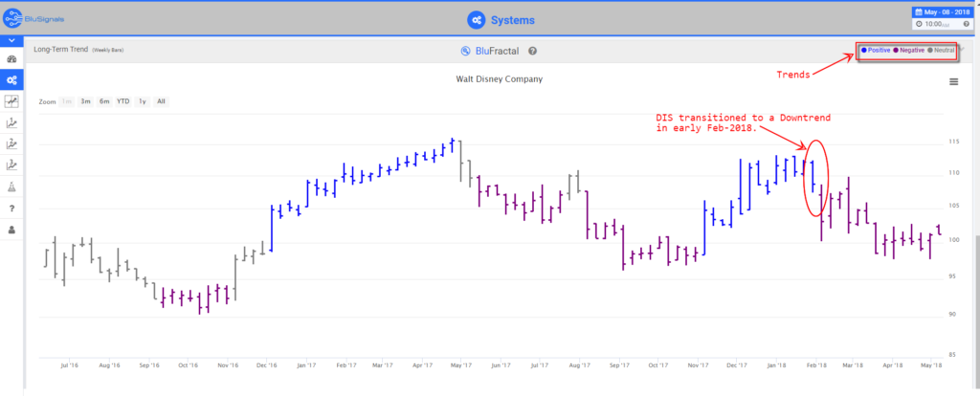Click the BluFractal title text

pos(497,52)
